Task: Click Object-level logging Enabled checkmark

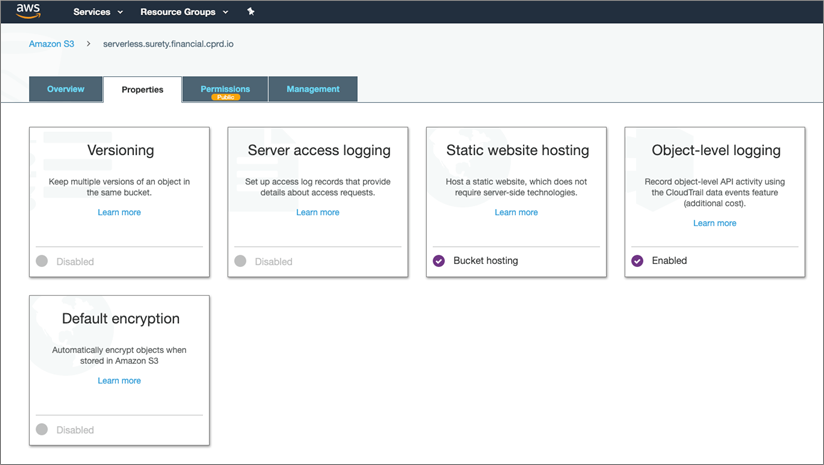Action: pyautogui.click(x=637, y=261)
